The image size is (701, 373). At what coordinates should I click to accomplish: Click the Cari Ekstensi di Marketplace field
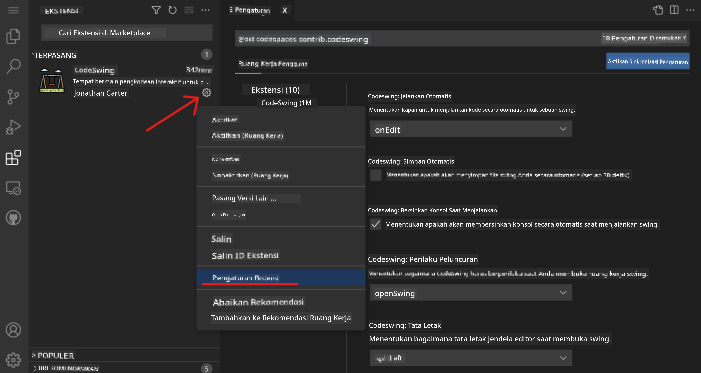pyautogui.click(x=127, y=33)
